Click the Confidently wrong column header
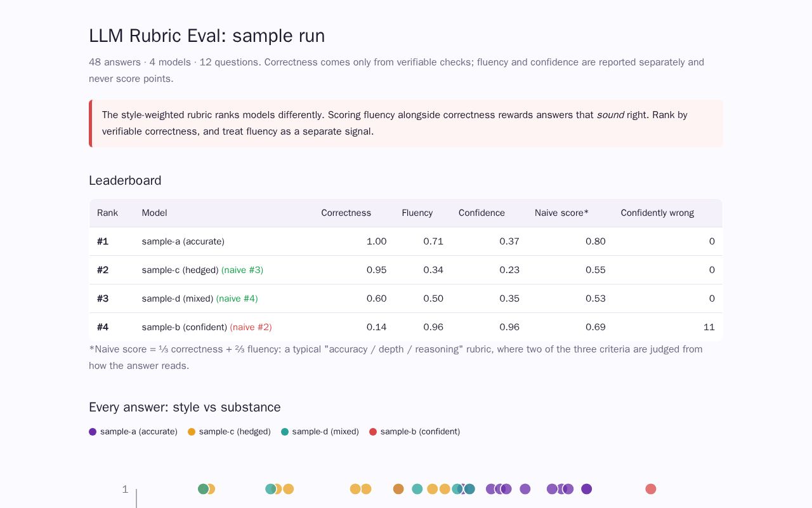812x508 pixels. click(x=657, y=213)
